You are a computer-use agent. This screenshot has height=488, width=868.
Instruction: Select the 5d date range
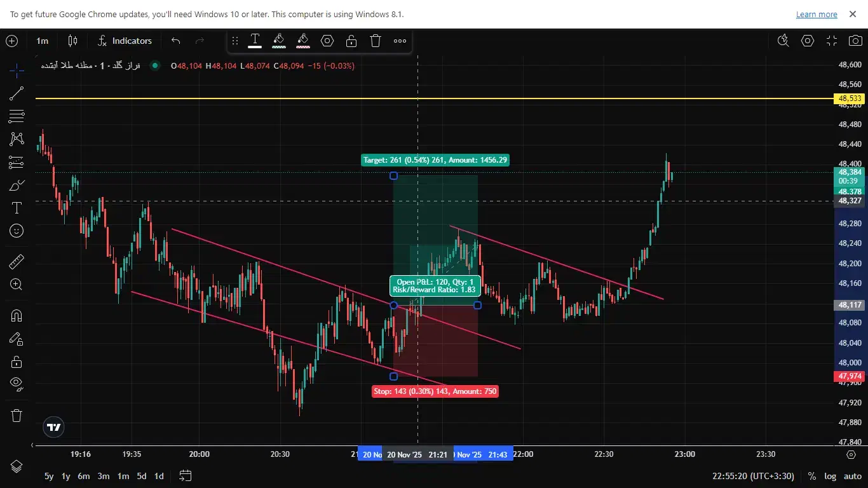[x=141, y=476]
